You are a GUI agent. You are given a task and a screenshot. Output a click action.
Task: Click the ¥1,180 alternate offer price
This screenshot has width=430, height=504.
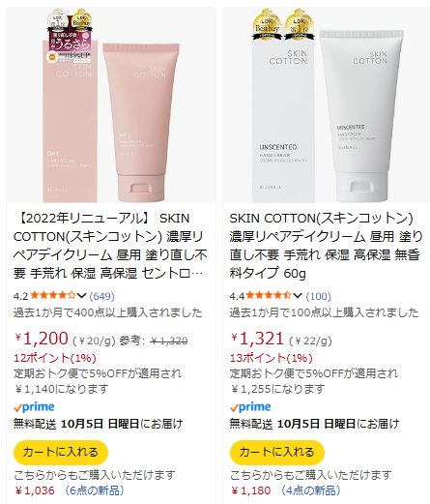(x=251, y=490)
